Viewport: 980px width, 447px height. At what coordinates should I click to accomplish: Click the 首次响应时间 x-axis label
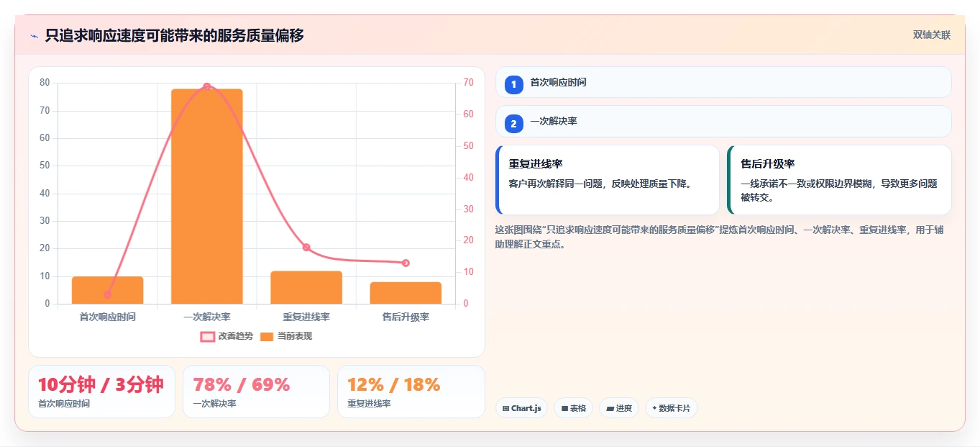coord(107,317)
